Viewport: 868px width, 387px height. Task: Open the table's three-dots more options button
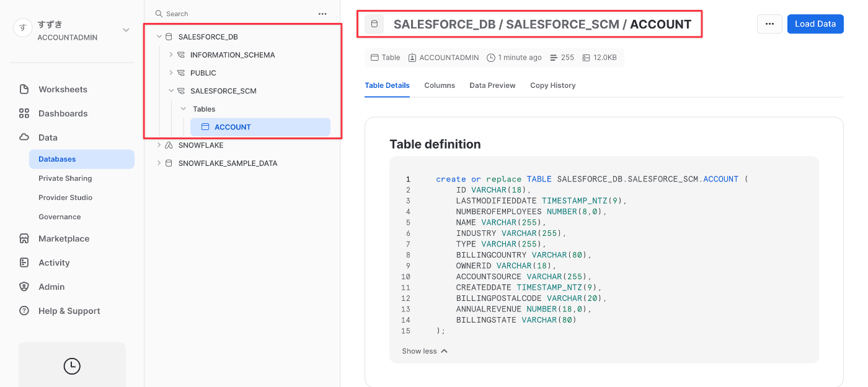[x=769, y=24]
